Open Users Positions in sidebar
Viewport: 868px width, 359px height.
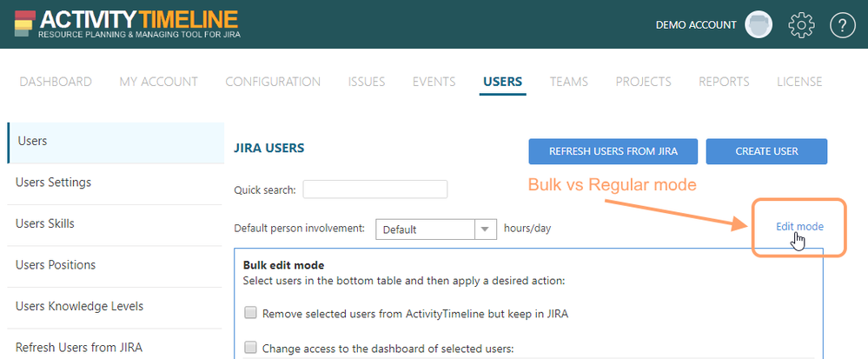click(x=116, y=267)
